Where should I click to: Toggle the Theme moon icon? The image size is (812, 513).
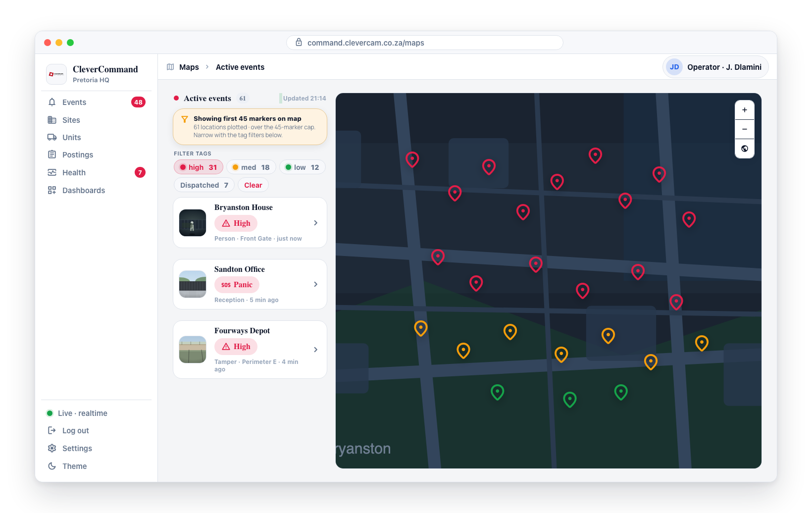tap(52, 466)
